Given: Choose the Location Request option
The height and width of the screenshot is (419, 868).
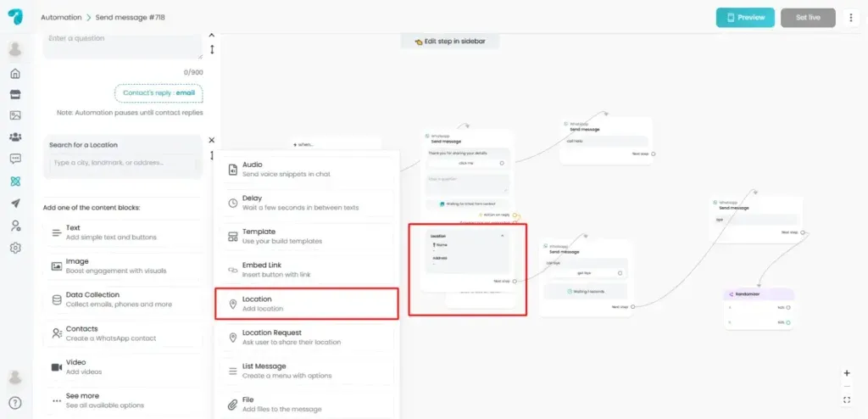Looking at the screenshot, I should pyautogui.click(x=307, y=338).
